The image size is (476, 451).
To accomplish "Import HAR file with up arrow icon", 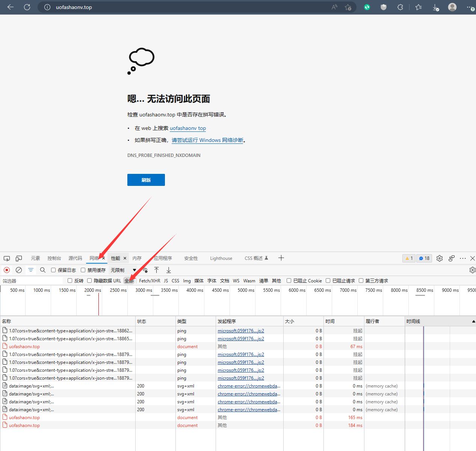I will point(157,270).
